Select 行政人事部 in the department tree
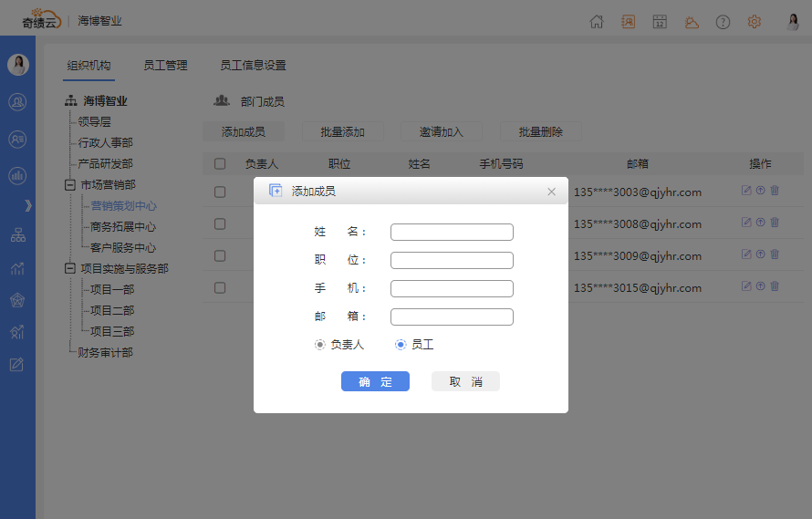 point(105,143)
